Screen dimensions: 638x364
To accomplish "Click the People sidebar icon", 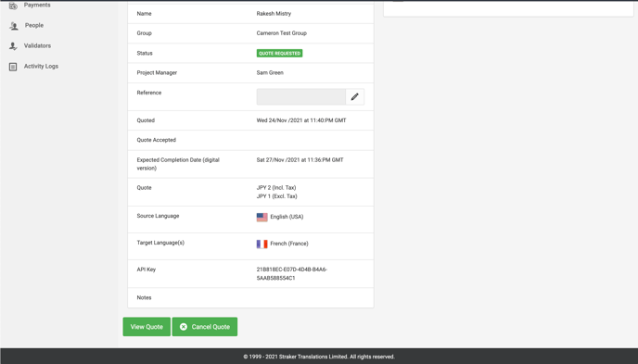I will coord(13,26).
